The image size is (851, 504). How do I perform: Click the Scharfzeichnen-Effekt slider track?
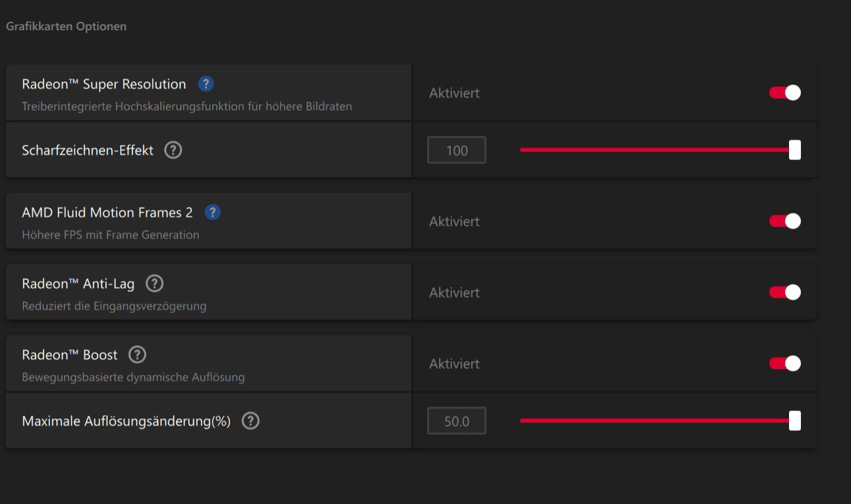660,150
